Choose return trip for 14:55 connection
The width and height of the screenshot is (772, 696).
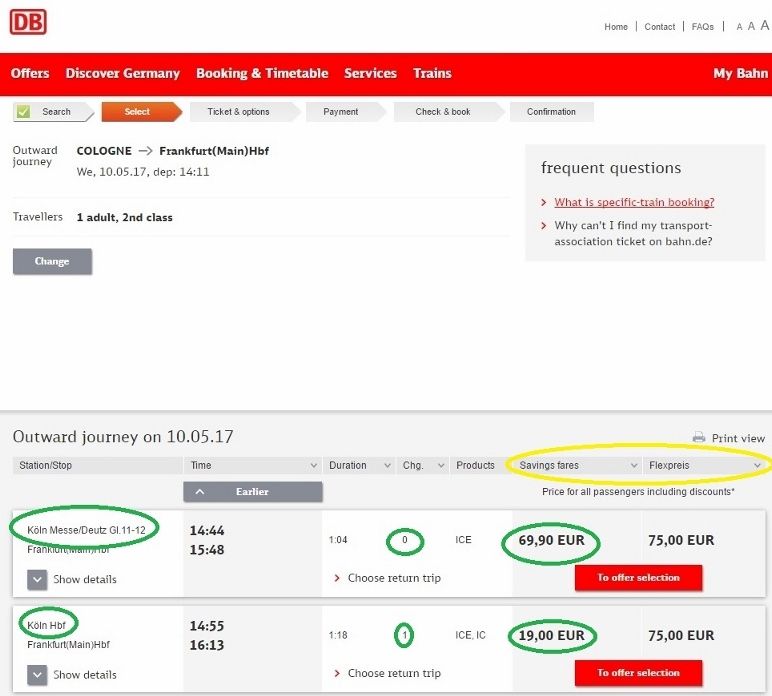pos(394,673)
